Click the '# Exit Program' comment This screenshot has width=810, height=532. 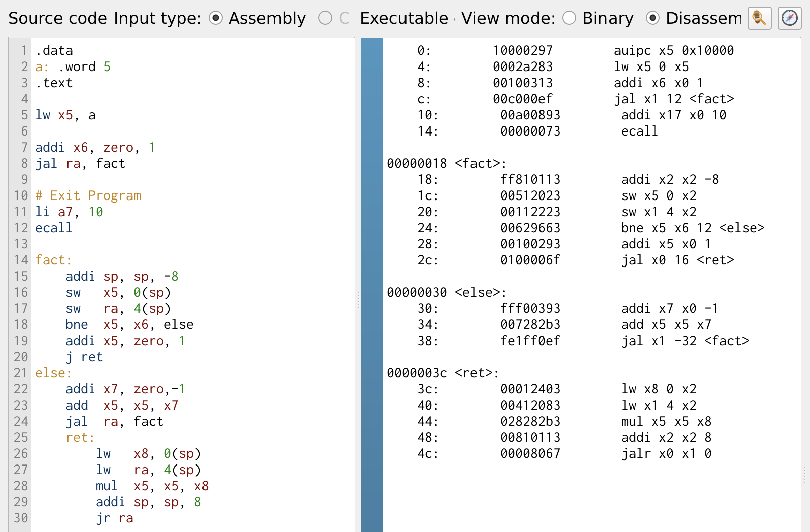[x=88, y=195]
